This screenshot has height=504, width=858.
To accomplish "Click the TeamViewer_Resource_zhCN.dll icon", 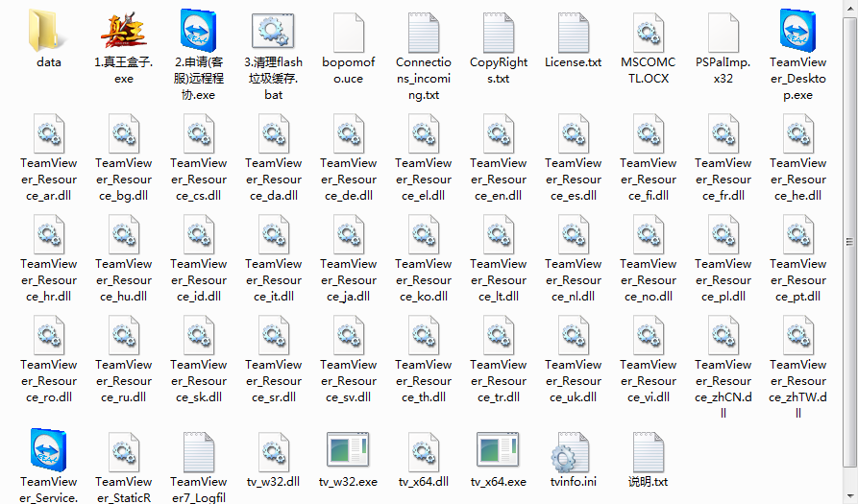I will click(723, 334).
